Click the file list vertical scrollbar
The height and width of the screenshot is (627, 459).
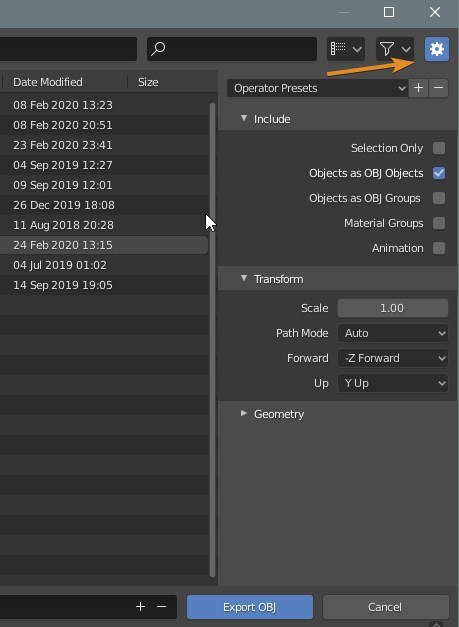tap(212, 340)
